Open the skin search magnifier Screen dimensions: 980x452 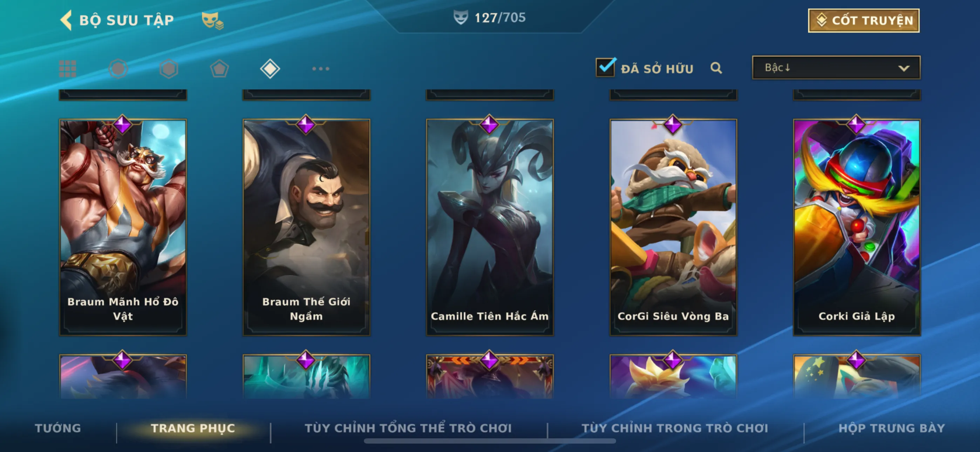(716, 68)
